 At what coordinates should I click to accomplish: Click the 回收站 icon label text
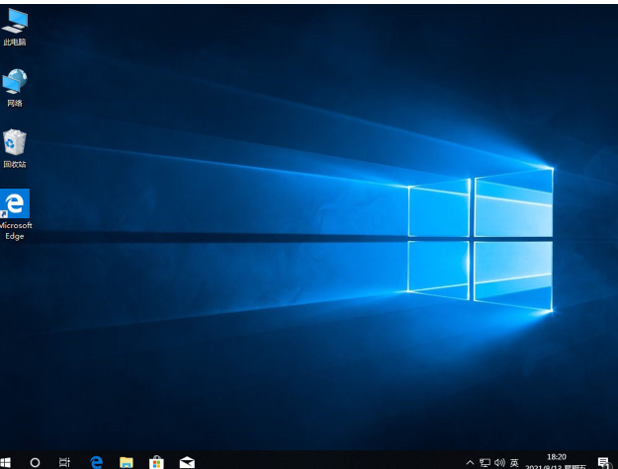pyautogui.click(x=15, y=164)
